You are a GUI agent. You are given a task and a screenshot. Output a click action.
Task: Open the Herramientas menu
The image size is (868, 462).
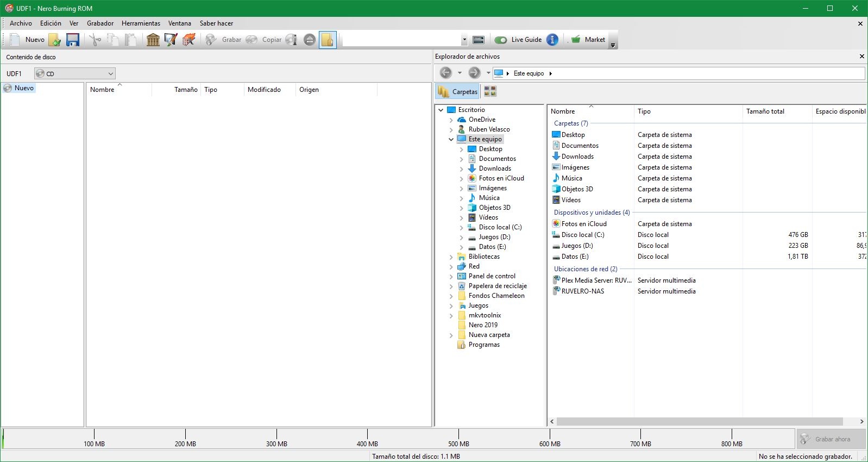pos(141,23)
